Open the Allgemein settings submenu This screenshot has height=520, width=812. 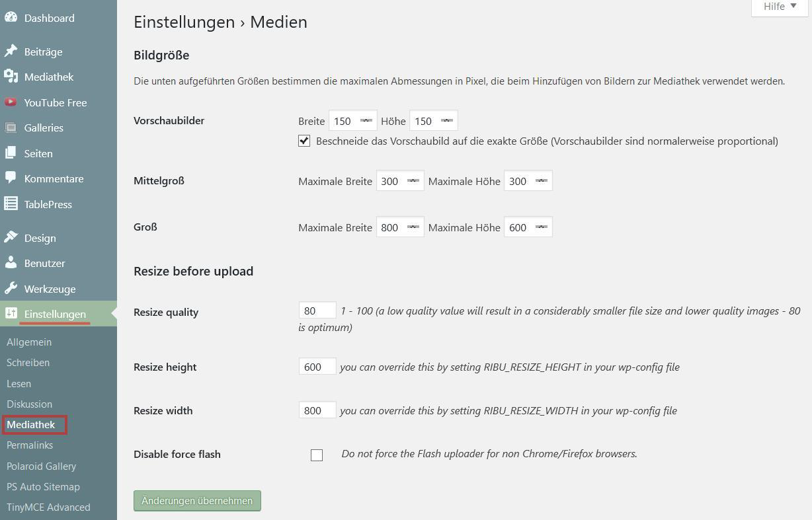tap(29, 342)
